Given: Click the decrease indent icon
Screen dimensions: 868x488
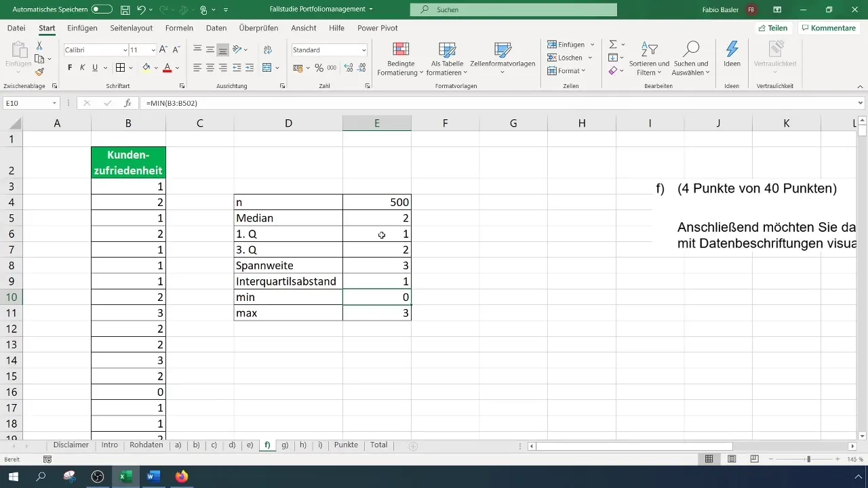Looking at the screenshot, I should pyautogui.click(x=237, y=68).
